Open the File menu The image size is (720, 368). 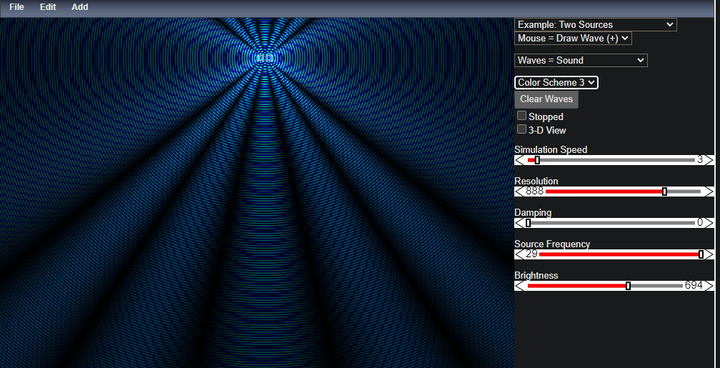17,7
